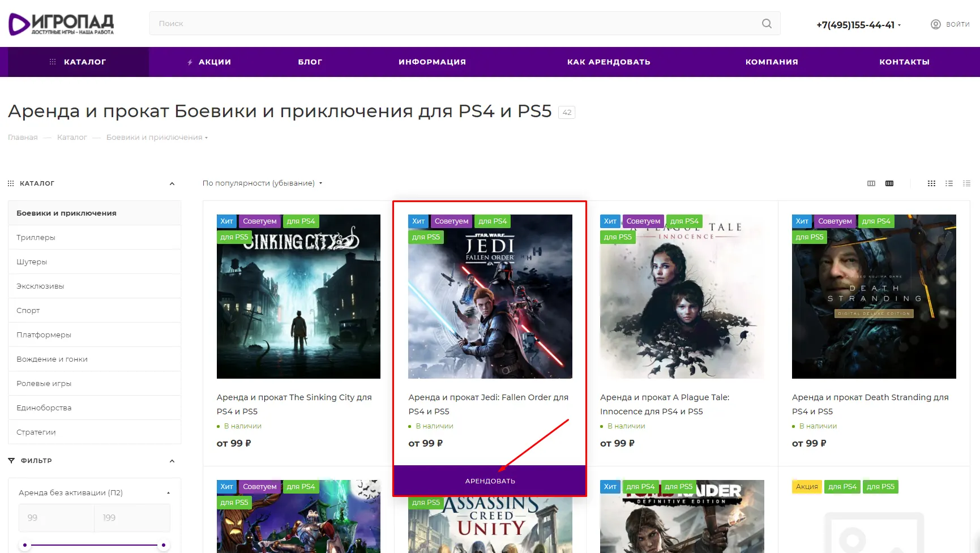Viewport: 980px width, 553px height.
Task: Toggle the dark multi-column view switcher
Action: (x=889, y=183)
